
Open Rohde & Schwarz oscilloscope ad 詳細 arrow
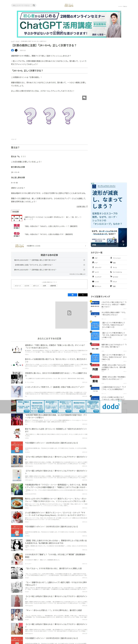coord(123,245)
